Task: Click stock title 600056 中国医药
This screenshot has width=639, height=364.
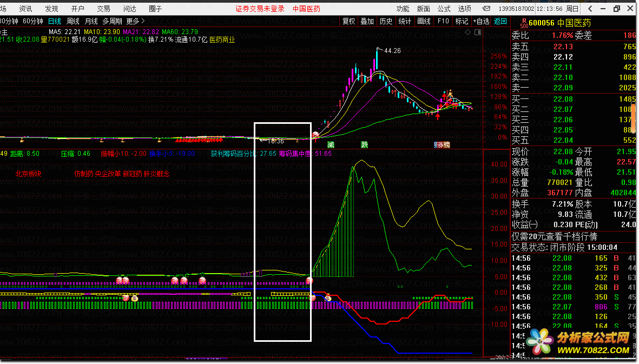Action: point(560,23)
